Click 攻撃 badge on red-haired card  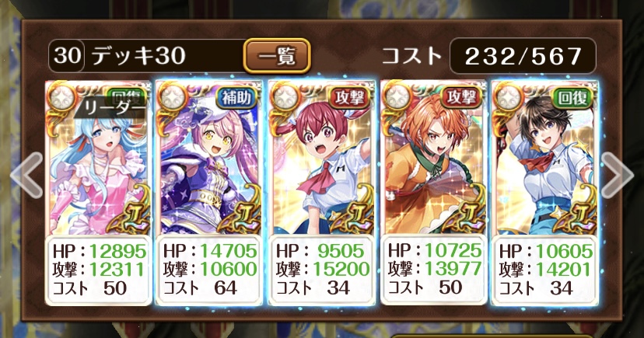pyautogui.click(x=349, y=99)
